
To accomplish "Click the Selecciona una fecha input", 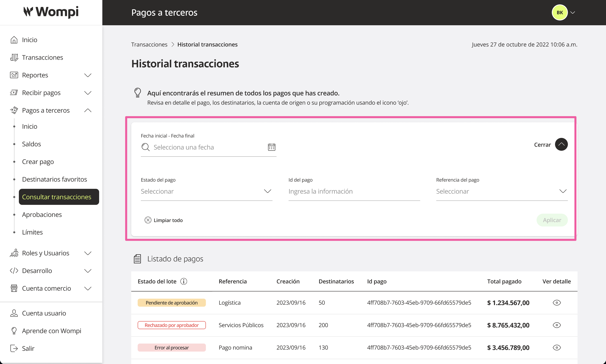I will (208, 147).
